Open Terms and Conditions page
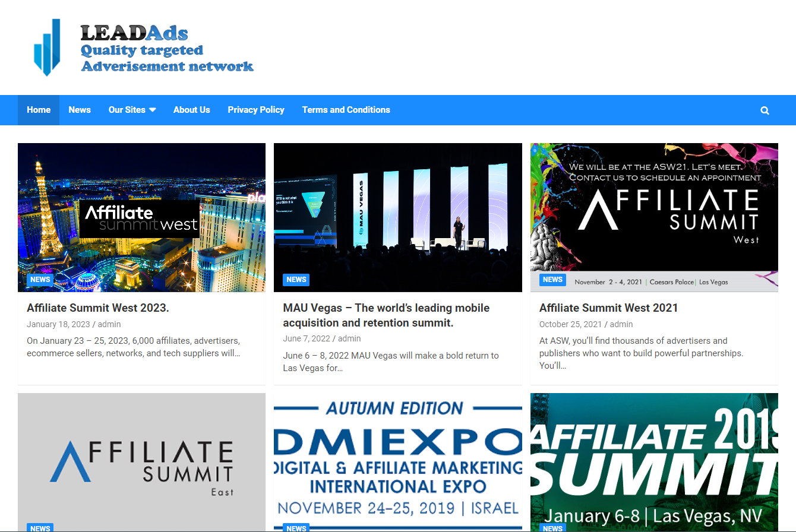This screenshot has width=796, height=532. [346, 110]
